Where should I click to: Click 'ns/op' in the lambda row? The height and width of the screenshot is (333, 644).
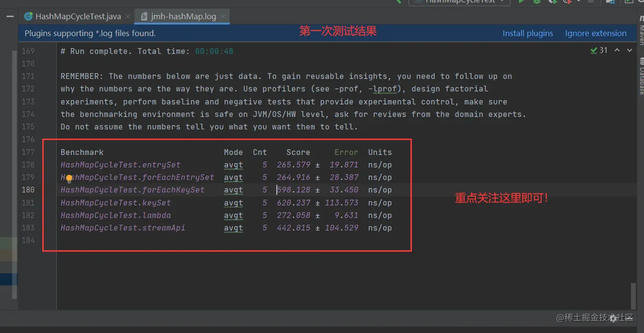point(380,215)
